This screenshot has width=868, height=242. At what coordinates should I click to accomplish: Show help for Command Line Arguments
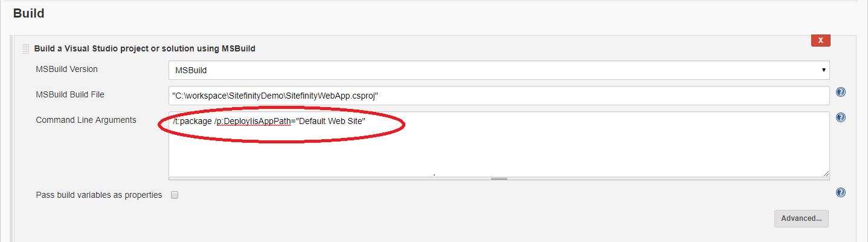click(840, 118)
